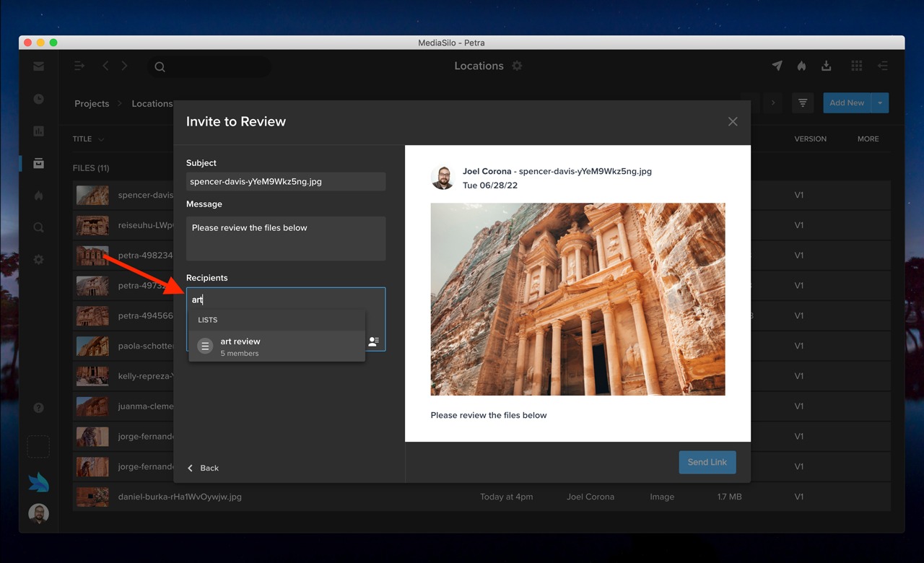Click the Send Link button
Image resolution: width=924 pixels, height=563 pixels.
pyautogui.click(x=707, y=462)
